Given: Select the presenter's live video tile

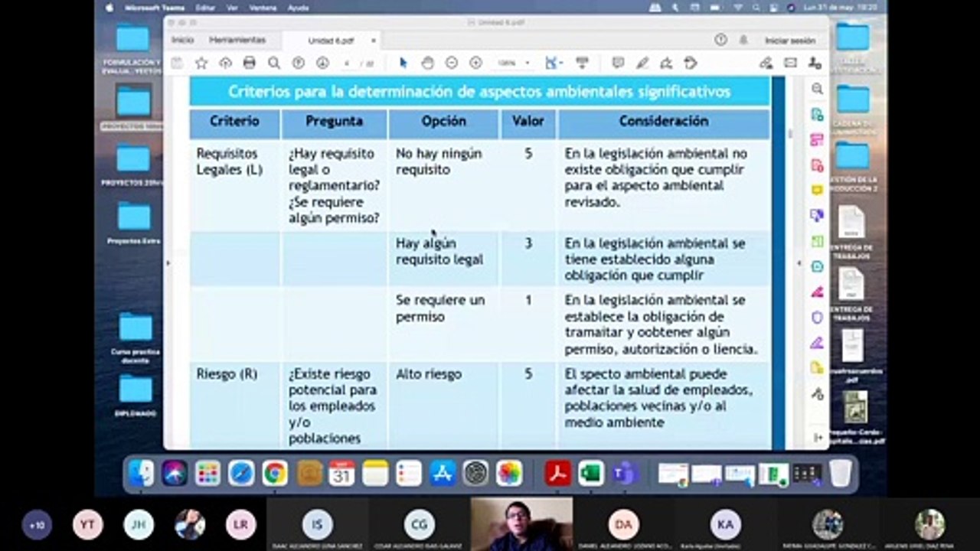Looking at the screenshot, I should coord(521,524).
